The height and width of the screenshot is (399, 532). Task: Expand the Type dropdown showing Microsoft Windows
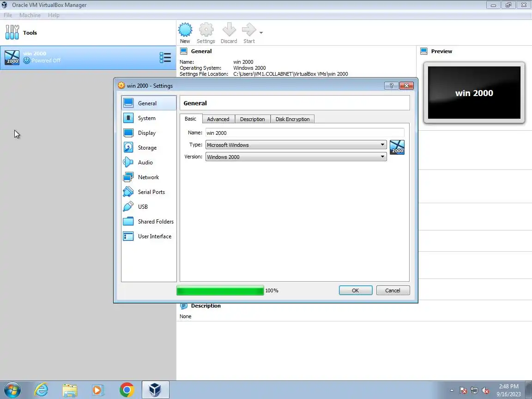click(296, 145)
